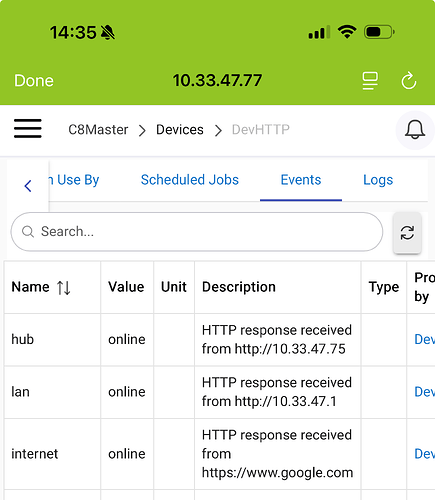Open the Logs tab
The image size is (435, 500).
point(378,180)
